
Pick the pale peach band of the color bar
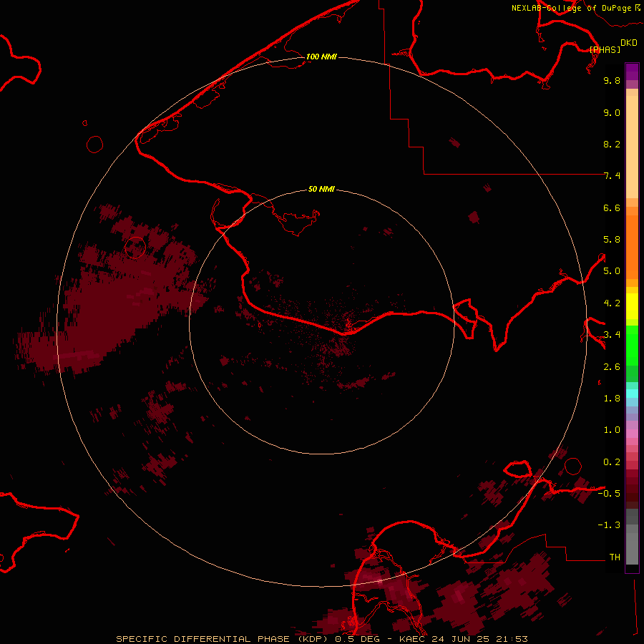click(x=632, y=147)
